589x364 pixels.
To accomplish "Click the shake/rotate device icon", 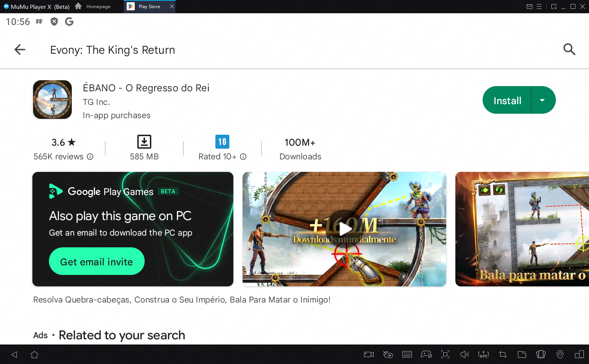I will point(541,354).
